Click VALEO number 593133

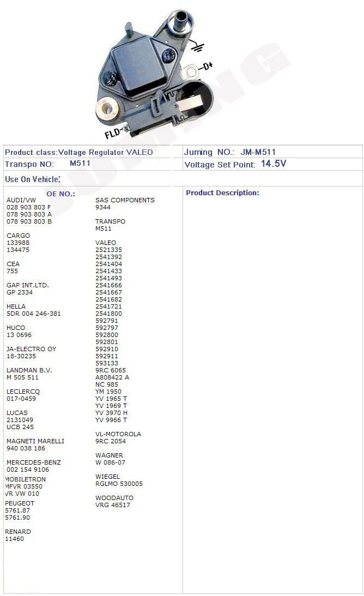tap(107, 363)
